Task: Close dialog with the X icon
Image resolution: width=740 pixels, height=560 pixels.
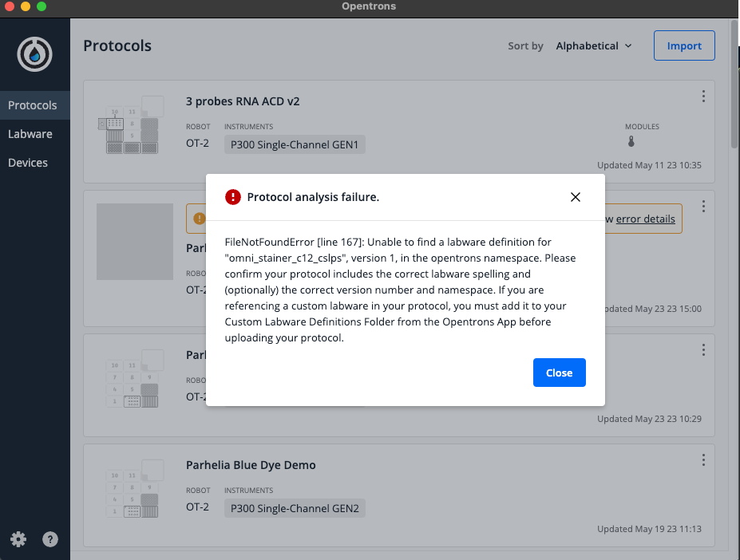Action: (576, 197)
